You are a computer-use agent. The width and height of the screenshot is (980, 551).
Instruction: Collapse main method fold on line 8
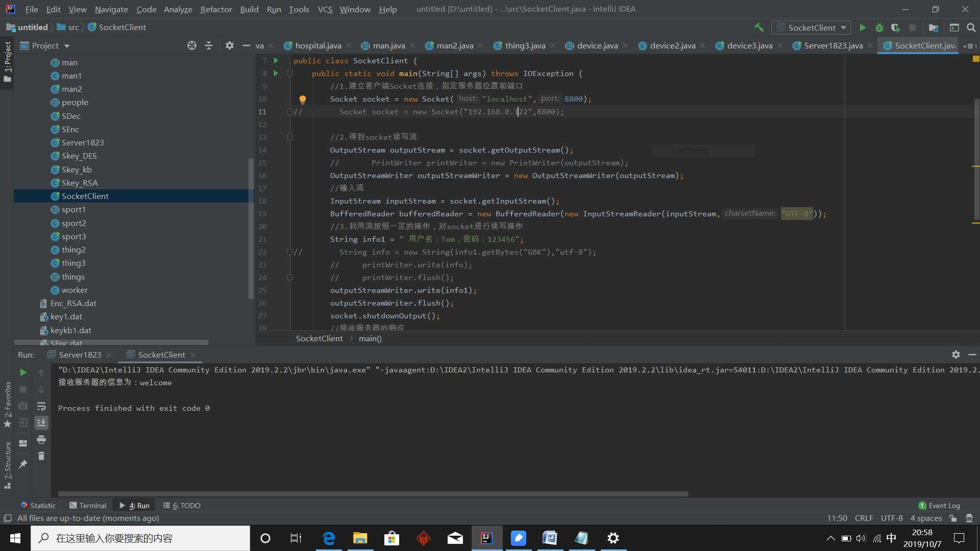(x=290, y=73)
